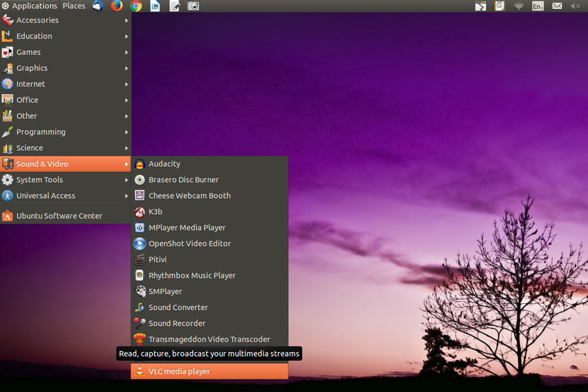Screen dimensions: 588x392
Task: Open the Wi-Fi network indicator
Action: (519, 6)
